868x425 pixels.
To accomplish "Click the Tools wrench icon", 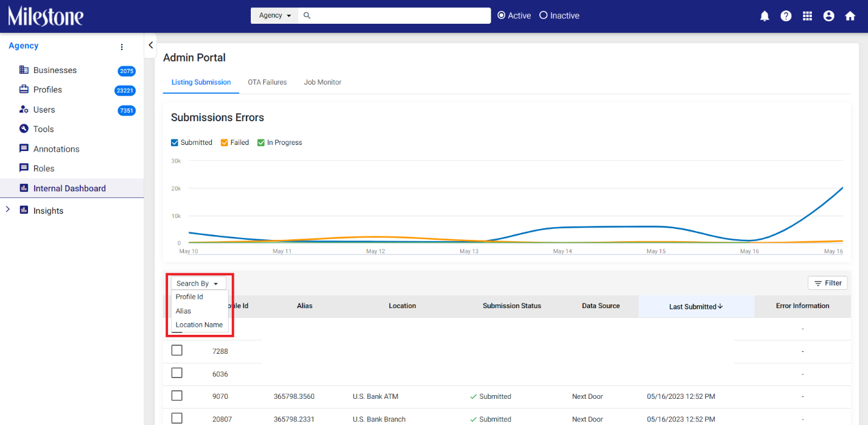I will point(24,129).
